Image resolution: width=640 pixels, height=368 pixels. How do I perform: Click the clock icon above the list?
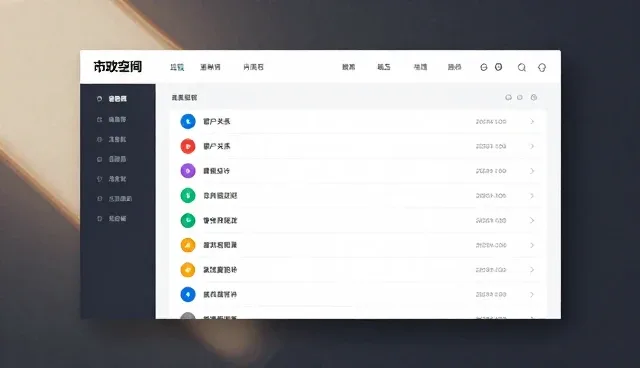(x=533, y=97)
